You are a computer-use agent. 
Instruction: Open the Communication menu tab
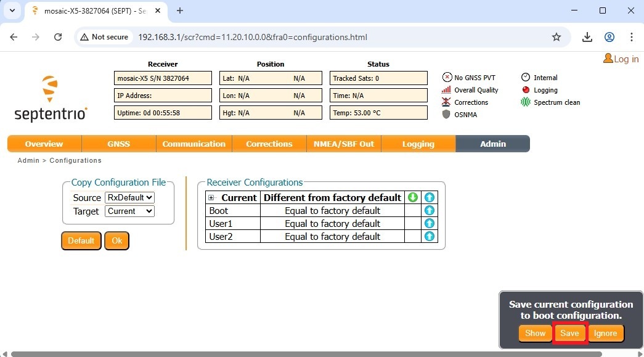194,144
